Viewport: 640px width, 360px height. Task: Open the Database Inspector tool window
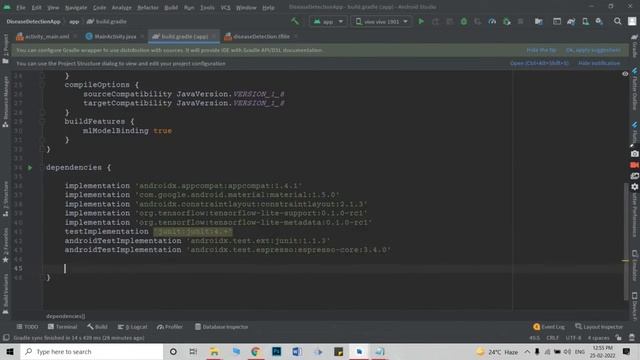[x=222, y=327]
